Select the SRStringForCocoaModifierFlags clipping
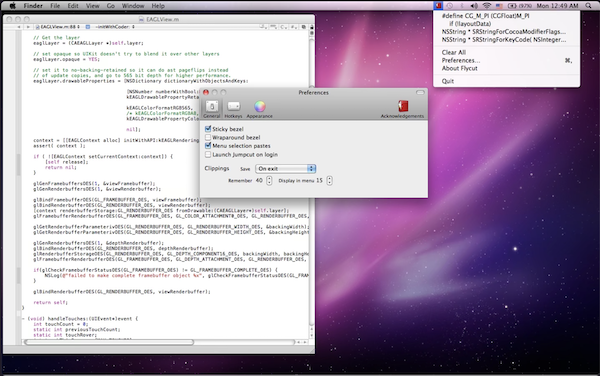600x376 pixels. tap(506, 32)
